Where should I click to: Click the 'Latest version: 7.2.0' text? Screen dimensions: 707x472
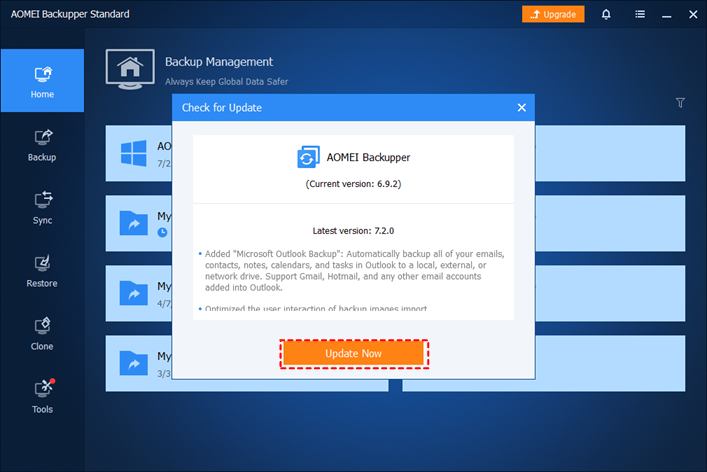point(354,231)
